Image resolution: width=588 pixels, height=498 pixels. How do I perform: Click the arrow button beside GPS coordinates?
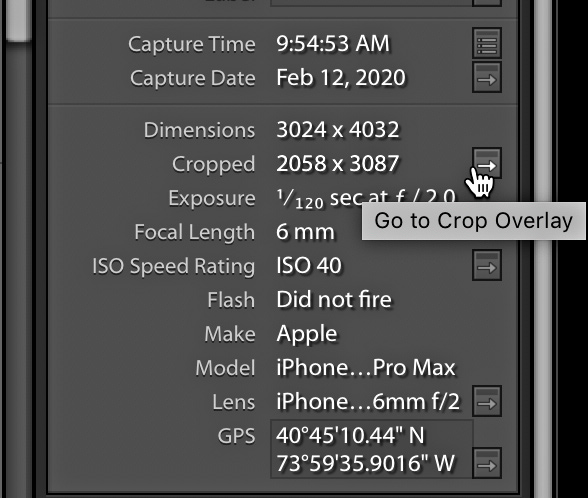click(487, 463)
